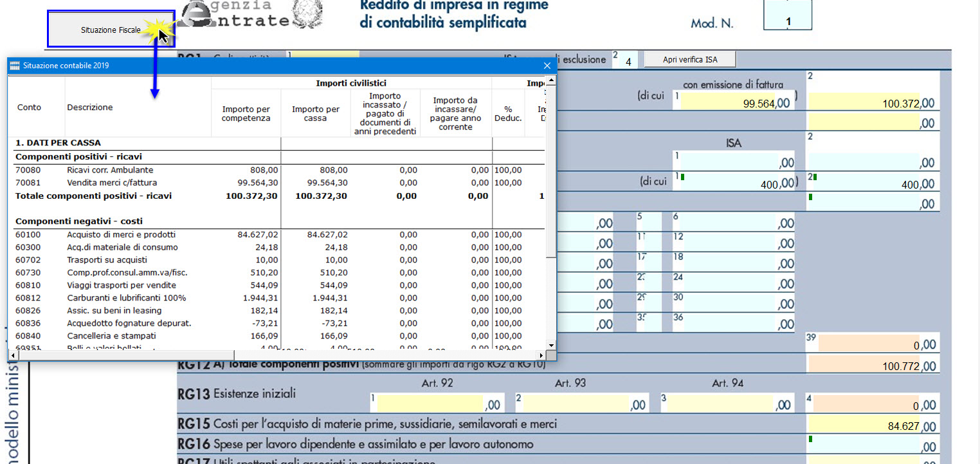Click the Conto column header
This screenshot has height=464, width=980.
[x=29, y=107]
